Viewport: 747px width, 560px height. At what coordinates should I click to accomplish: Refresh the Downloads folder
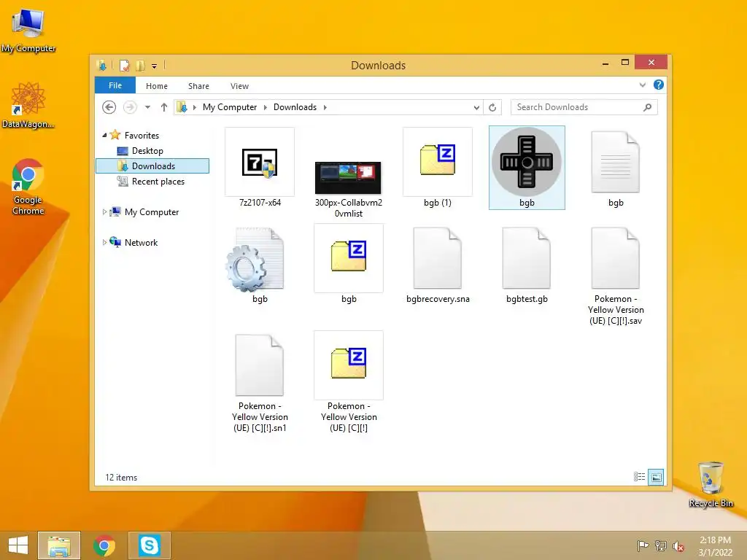(492, 108)
